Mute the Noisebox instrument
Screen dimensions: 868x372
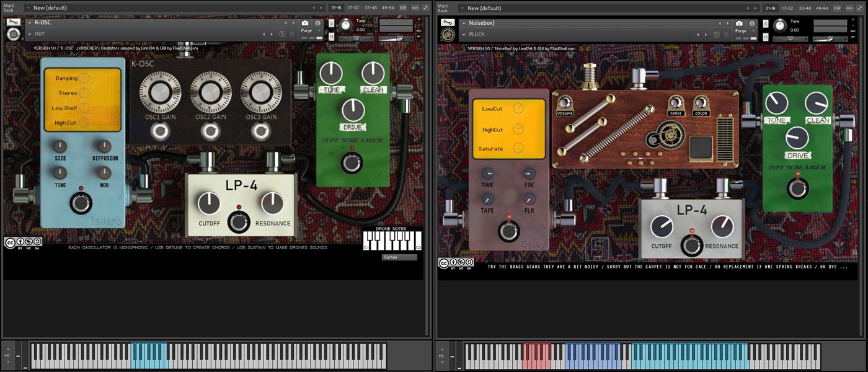[766, 37]
